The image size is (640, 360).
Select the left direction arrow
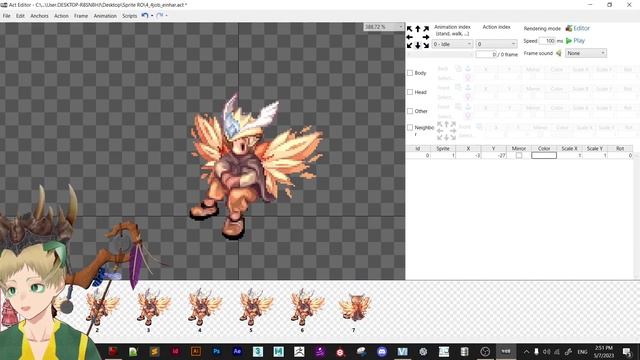click(409, 37)
